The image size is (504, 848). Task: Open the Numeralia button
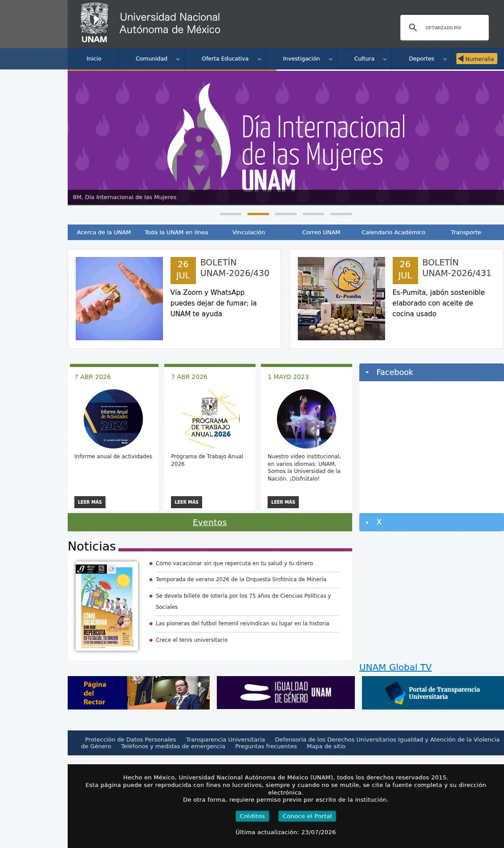(x=476, y=59)
